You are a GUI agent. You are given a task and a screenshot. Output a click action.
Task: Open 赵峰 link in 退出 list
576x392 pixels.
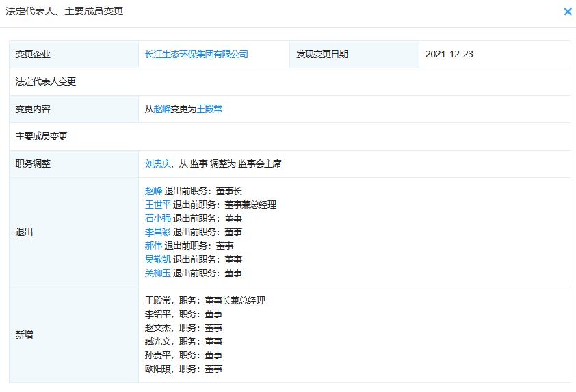(x=153, y=191)
